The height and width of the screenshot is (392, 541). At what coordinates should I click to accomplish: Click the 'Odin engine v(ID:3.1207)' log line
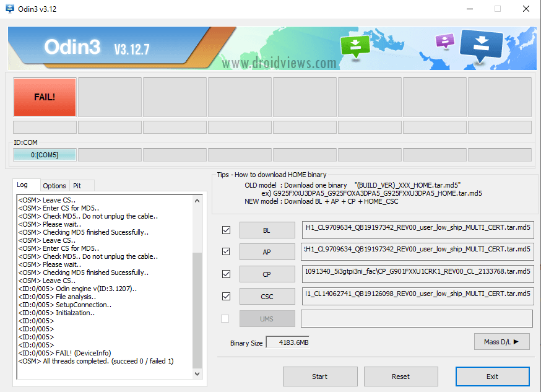(x=77, y=289)
